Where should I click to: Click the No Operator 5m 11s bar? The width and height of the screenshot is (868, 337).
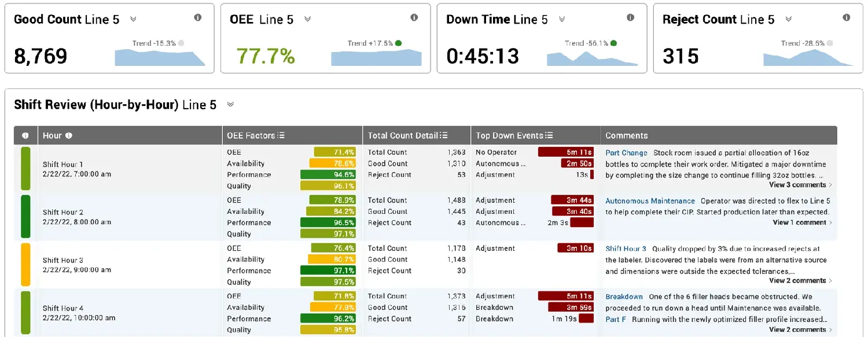[x=566, y=152]
